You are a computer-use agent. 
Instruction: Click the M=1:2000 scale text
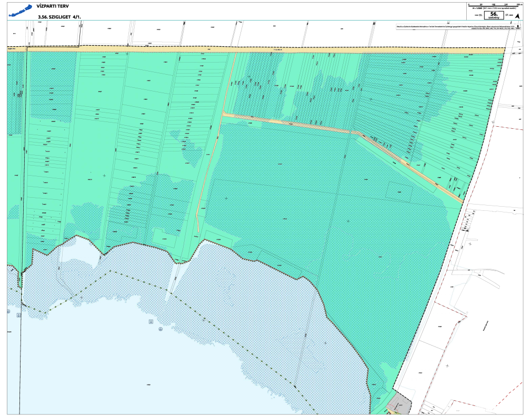coord(495,9)
